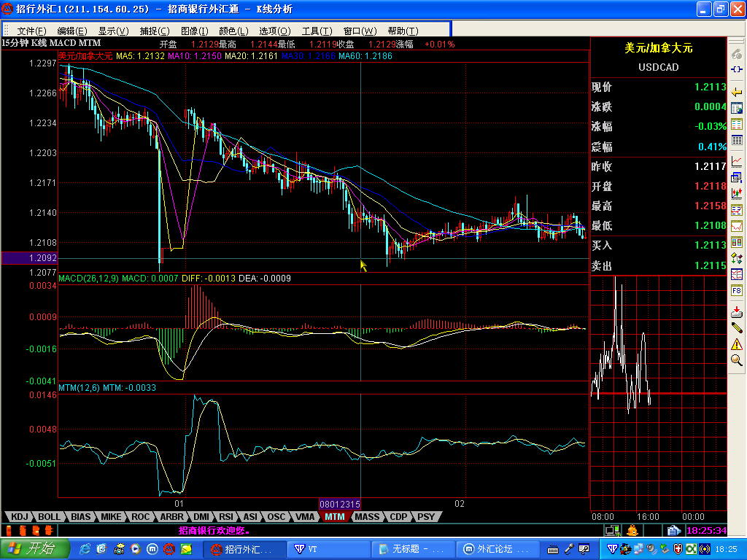Screen dimensions: 747x560
Task: Switch to the 无标题 taskbar window
Action: 413,549
